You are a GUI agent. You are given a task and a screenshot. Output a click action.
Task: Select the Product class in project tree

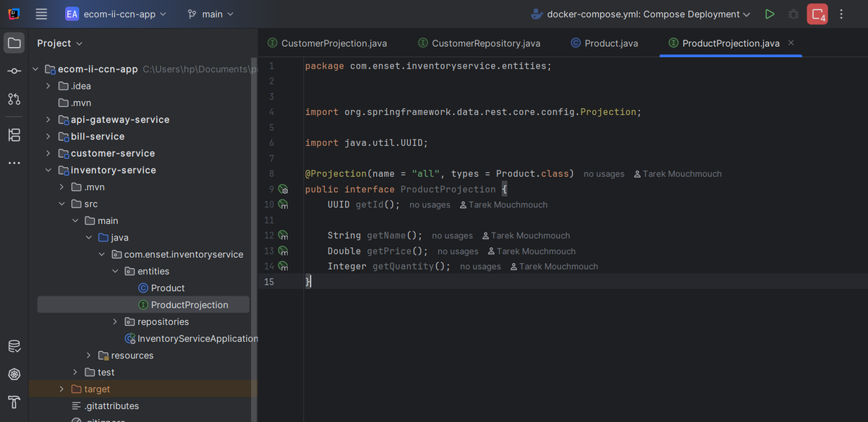[x=168, y=288]
